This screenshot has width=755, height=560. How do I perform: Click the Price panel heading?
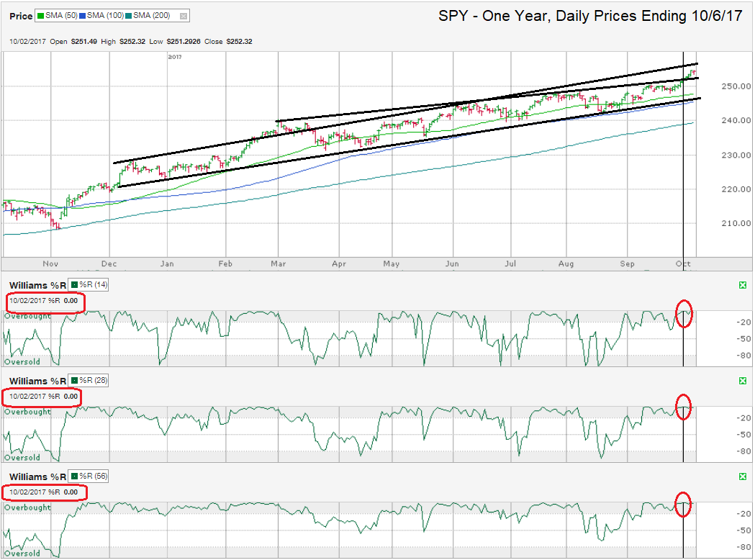pos(21,17)
